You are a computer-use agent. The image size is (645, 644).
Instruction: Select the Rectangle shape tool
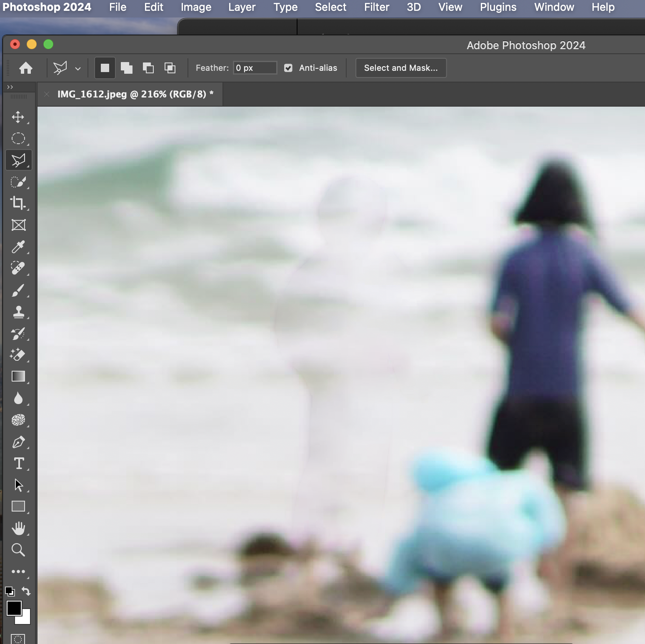tap(18, 507)
